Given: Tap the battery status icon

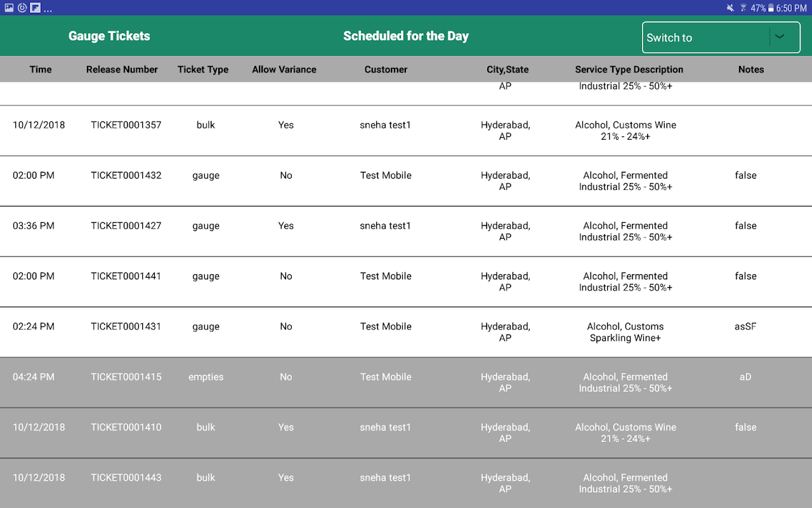Looking at the screenshot, I should [771, 8].
